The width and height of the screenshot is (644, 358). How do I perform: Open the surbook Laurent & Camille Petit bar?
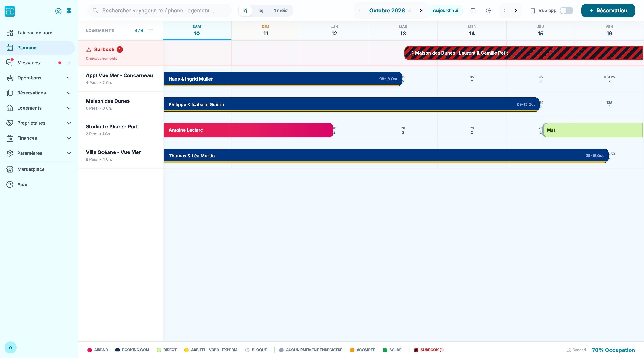point(523,53)
